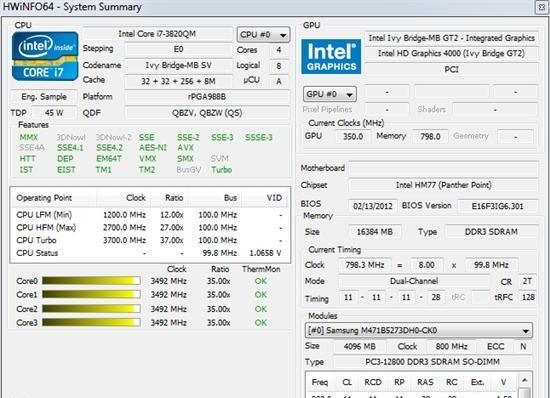Click the EM64T feature label
The height and width of the screenshot is (398, 550).
(x=109, y=158)
